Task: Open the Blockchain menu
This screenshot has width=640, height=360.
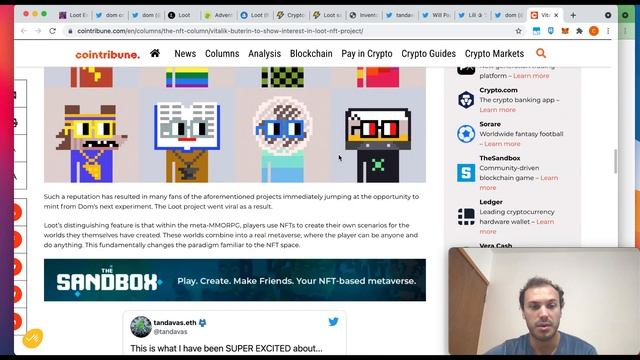Action: pyautogui.click(x=311, y=53)
